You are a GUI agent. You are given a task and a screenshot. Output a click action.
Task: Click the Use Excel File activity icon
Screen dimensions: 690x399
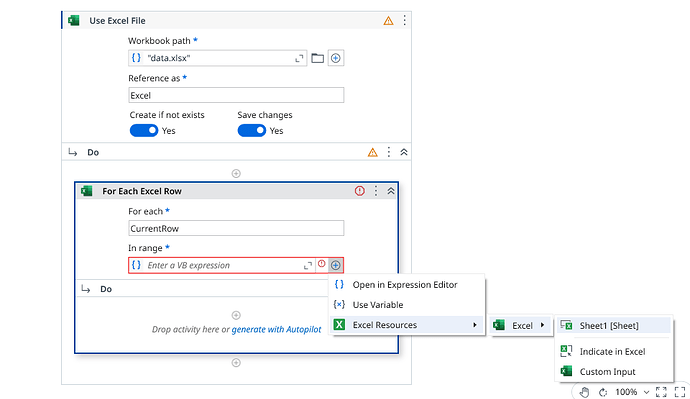[x=74, y=20]
